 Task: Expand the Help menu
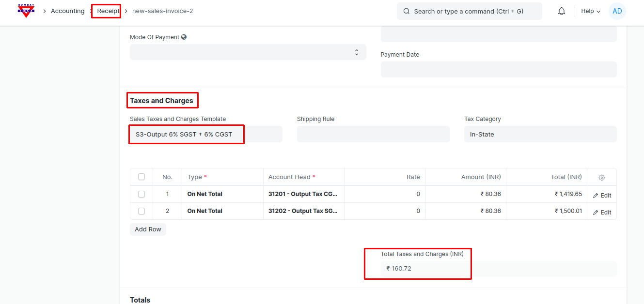click(590, 11)
